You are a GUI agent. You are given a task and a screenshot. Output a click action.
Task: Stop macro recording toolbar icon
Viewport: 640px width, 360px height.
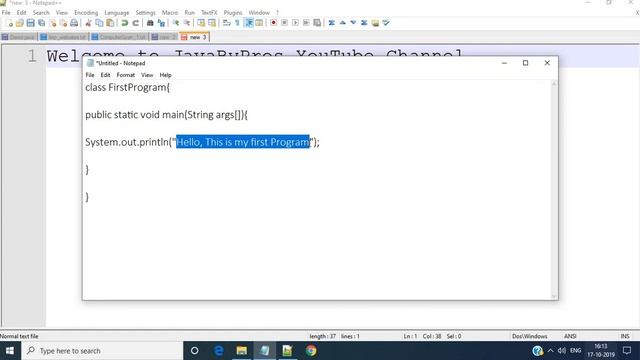[x=284, y=23]
